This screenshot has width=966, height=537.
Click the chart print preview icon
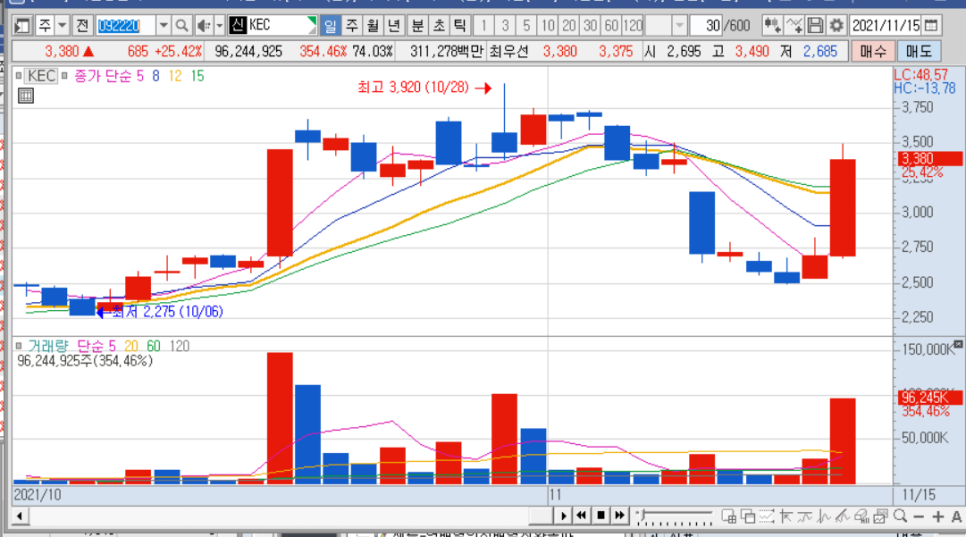click(x=880, y=516)
